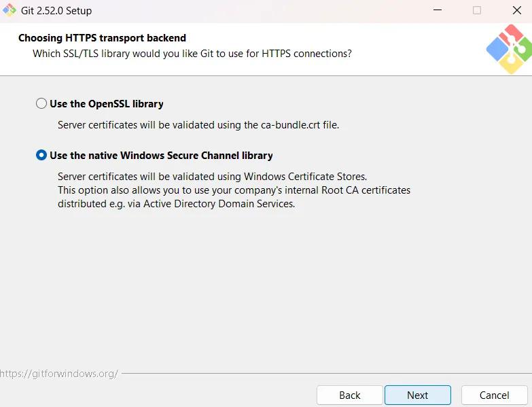Viewport: 532px width, 407px height.
Task: Click the Git icon in title bar
Action: pos(10,10)
